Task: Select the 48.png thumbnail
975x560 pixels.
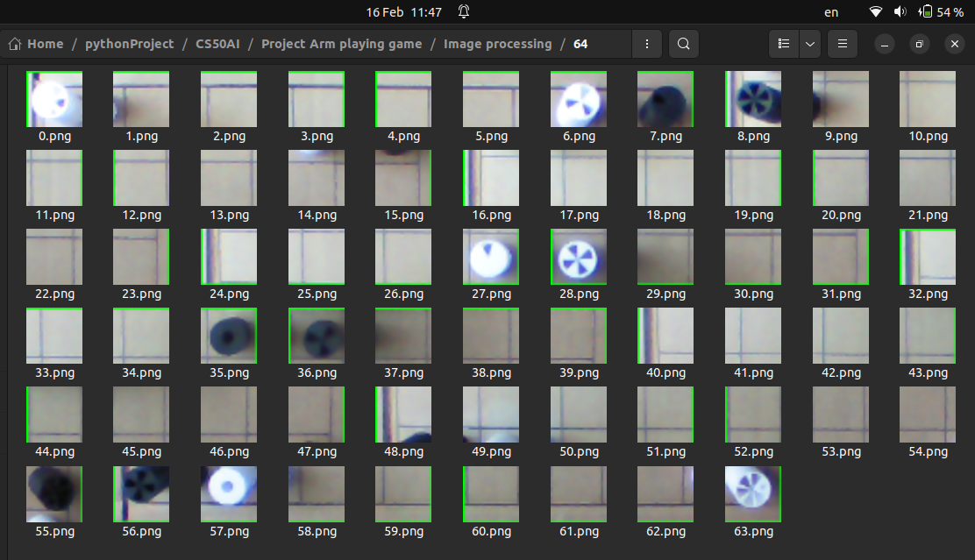Action: coord(403,415)
